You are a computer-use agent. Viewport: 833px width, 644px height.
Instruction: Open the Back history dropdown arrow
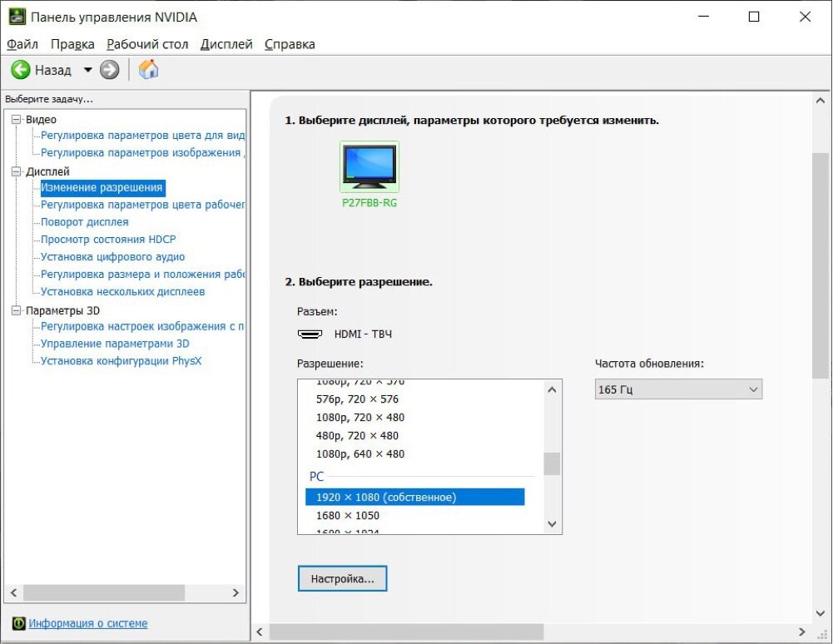coord(87,70)
